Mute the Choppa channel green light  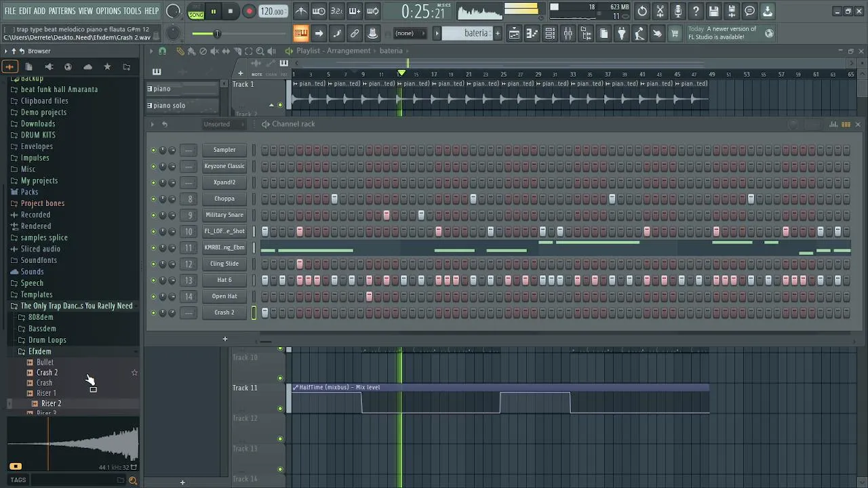point(153,199)
